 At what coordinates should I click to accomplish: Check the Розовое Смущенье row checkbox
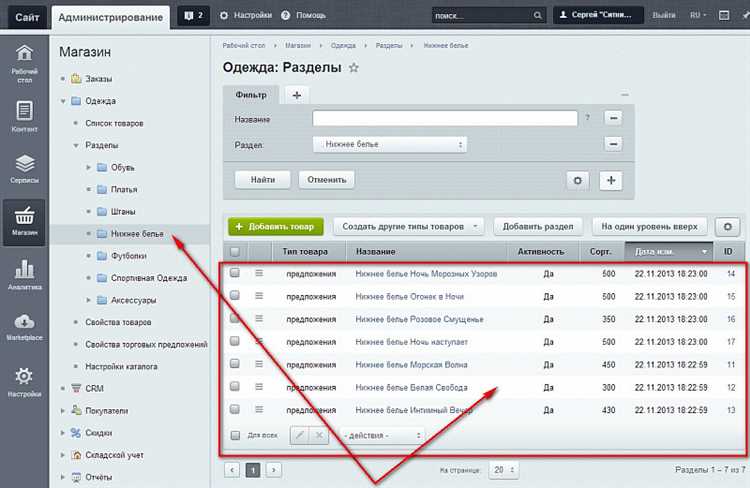coord(234,318)
